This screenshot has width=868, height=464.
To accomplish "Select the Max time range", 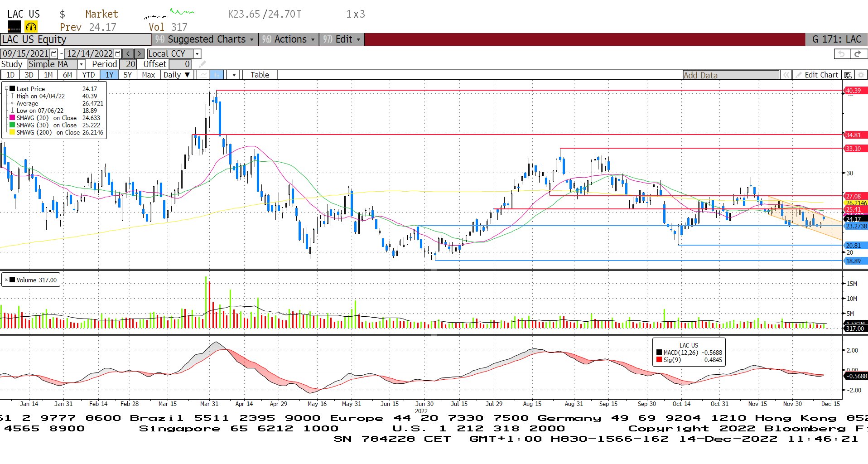I will pos(149,75).
